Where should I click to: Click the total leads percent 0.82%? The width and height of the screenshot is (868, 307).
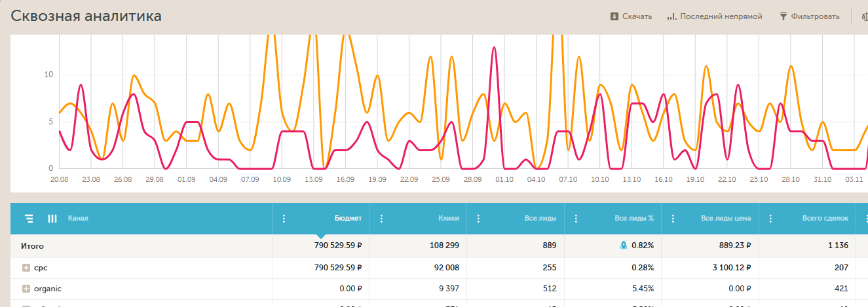(643, 245)
